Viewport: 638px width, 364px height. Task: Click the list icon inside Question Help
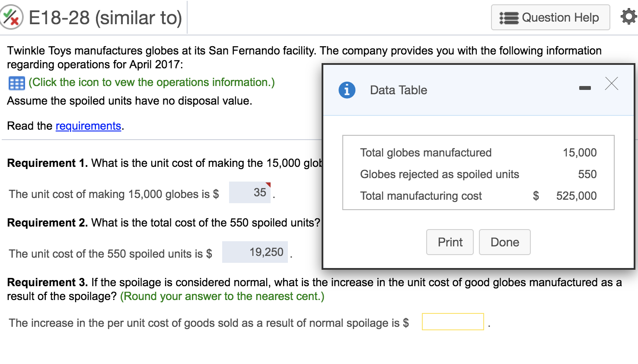pyautogui.click(x=509, y=18)
